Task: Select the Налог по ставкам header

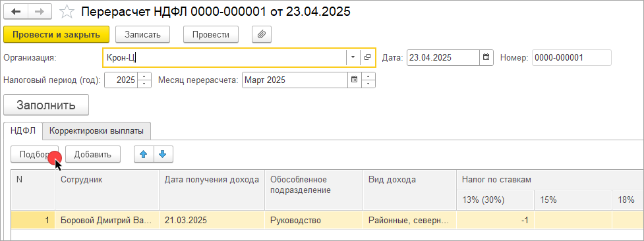Action: (550, 179)
